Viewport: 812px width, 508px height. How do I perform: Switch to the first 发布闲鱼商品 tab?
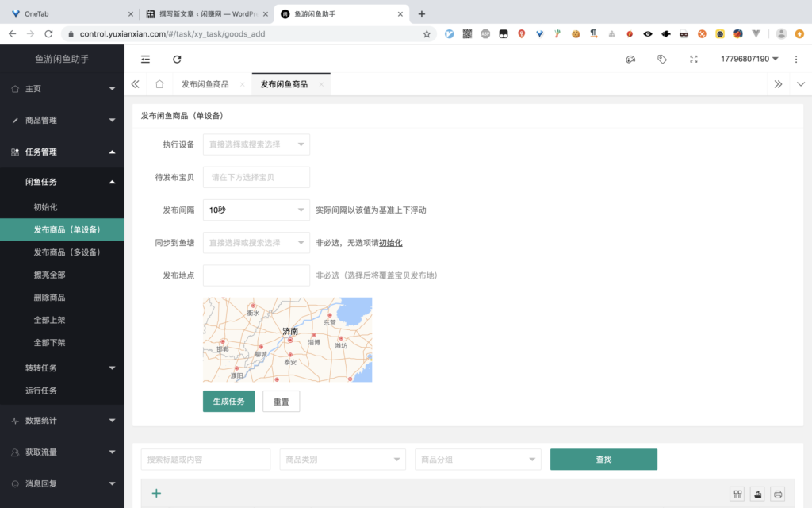click(x=205, y=84)
